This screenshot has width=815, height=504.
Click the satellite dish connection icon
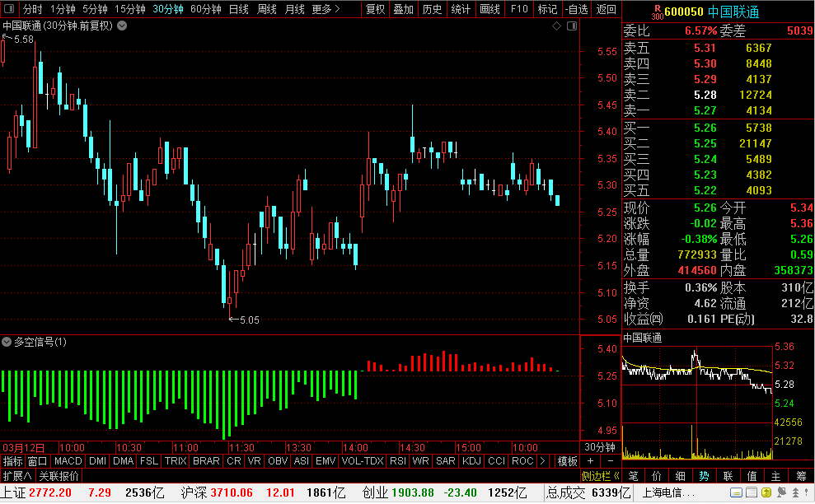point(782,492)
